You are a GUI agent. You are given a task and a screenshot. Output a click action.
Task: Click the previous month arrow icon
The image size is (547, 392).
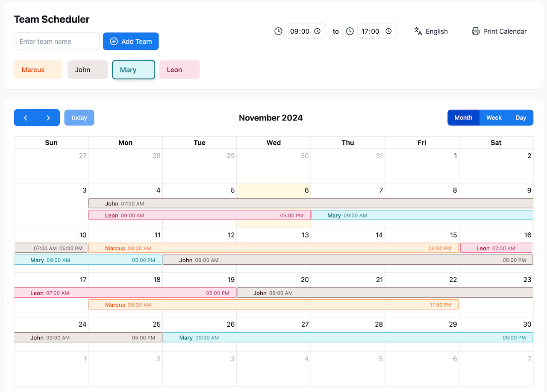26,118
